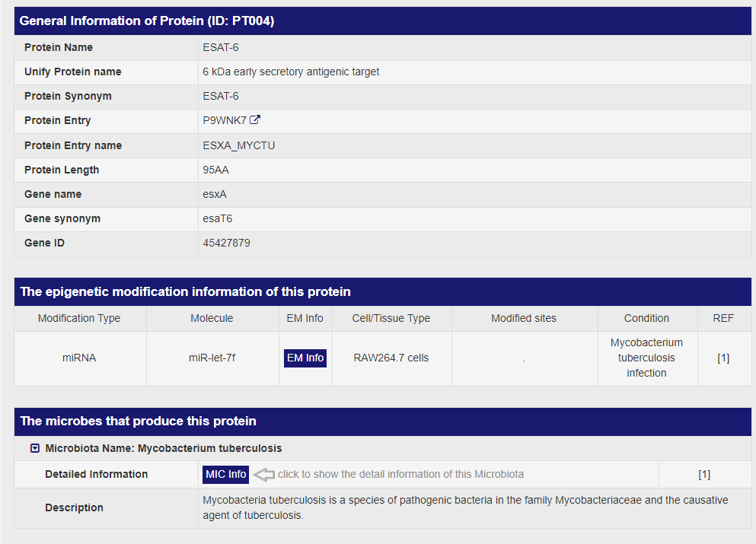Click the EM Info button for miR-let-7f
The image size is (756, 544).
[x=305, y=358]
